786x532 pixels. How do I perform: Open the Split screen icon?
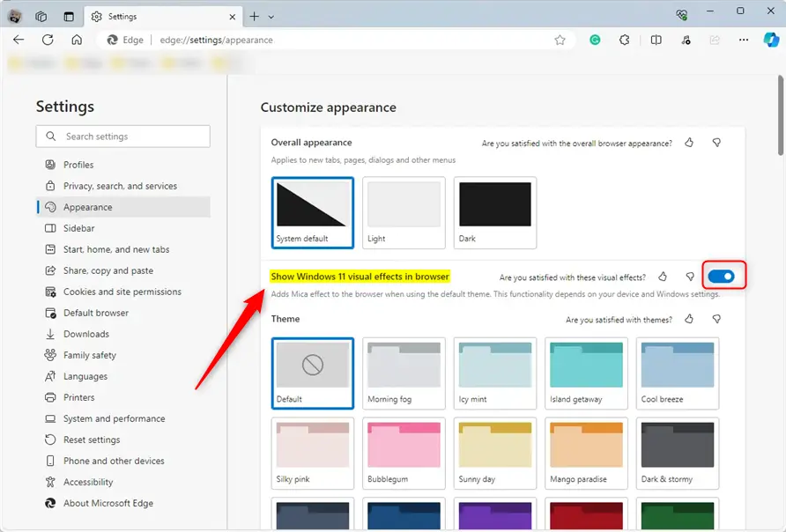[656, 40]
